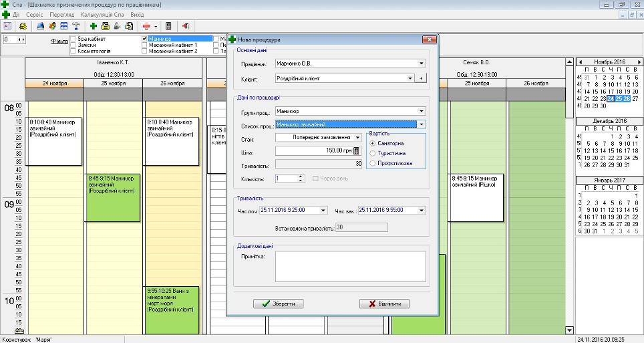Screen dimensions: 644x343
Task: Open the dropdown arrow beside red cross icon
Action: tap(156, 26)
